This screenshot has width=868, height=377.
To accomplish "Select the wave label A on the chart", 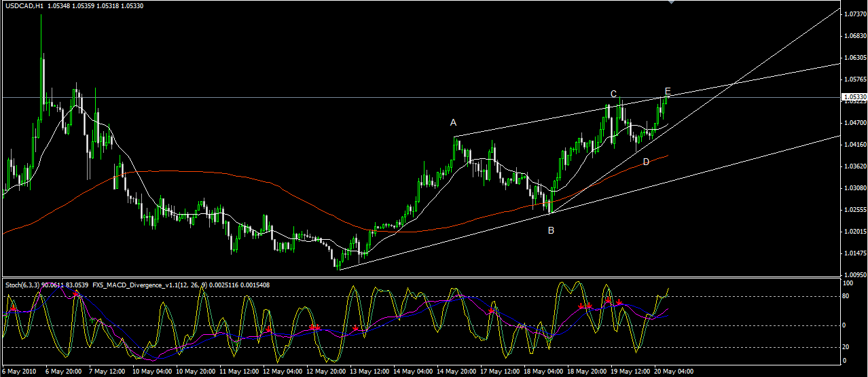I will click(x=453, y=122).
